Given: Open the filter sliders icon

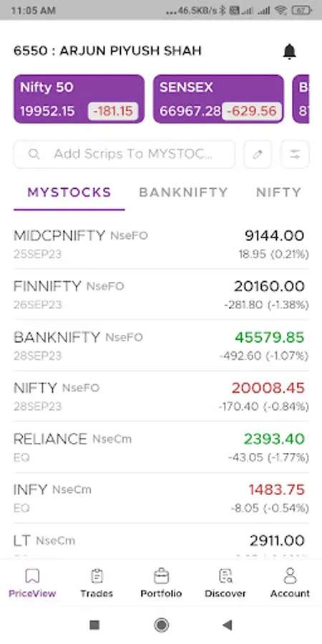Looking at the screenshot, I should [295, 155].
